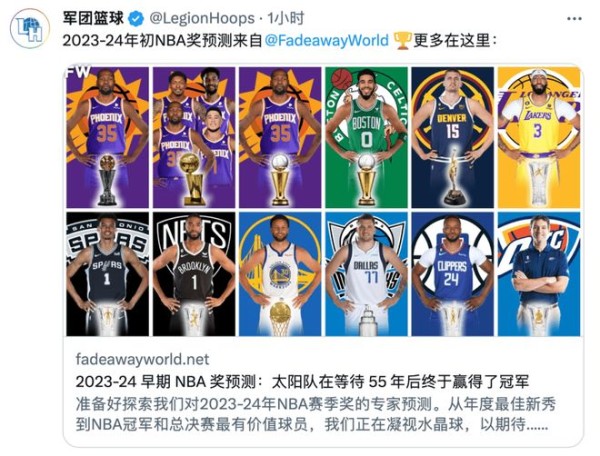Select the Clippers number 24 panel
This screenshot has height=456, width=600.
453,274
